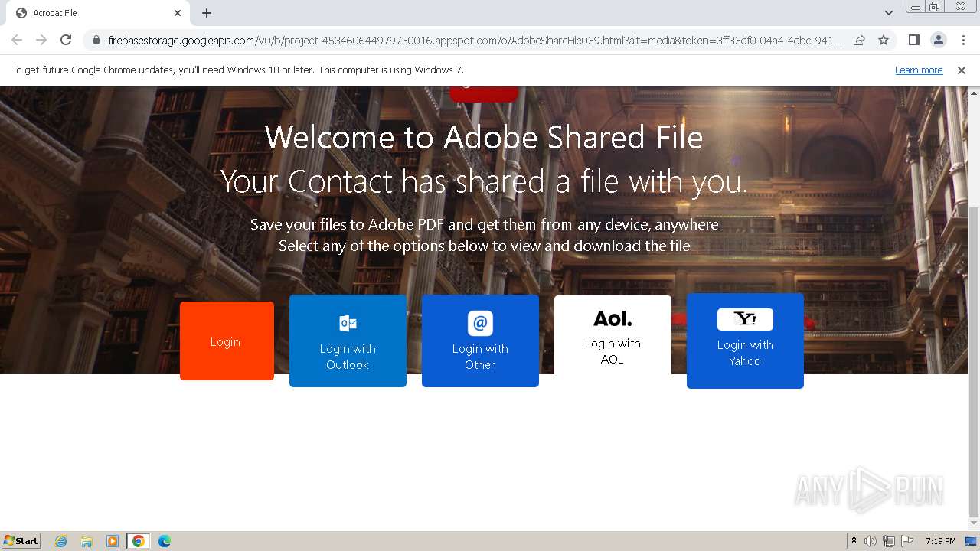Screen dimensions: 980x551
Task: Click the Aol. logo
Action: pos(612,318)
